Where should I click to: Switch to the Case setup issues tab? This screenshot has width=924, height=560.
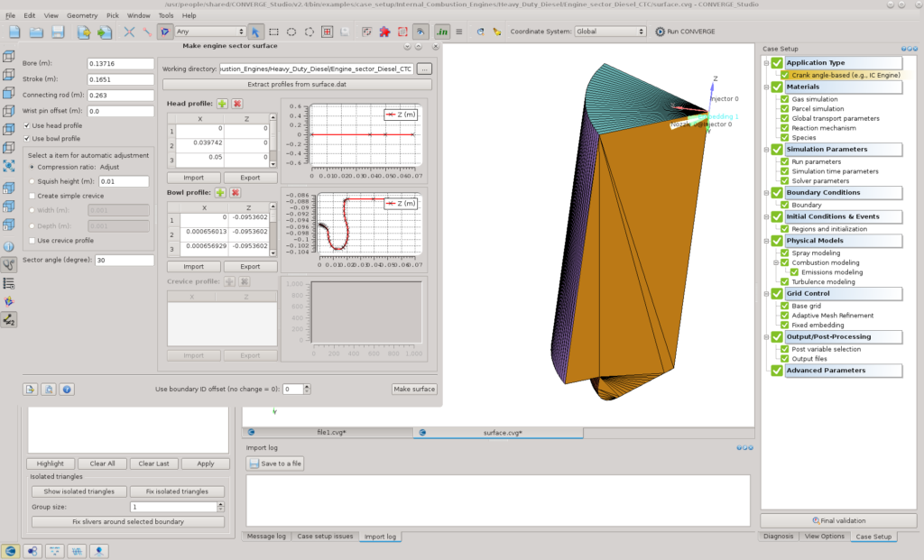[x=325, y=537]
